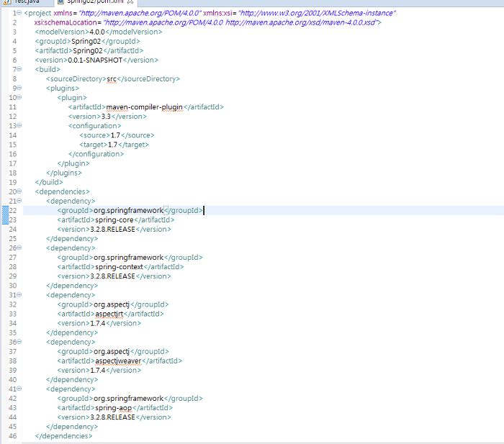Click 3.2.8.RELEASE version on line 29
Viewport: 504px width, 444px height.
[x=112, y=276]
